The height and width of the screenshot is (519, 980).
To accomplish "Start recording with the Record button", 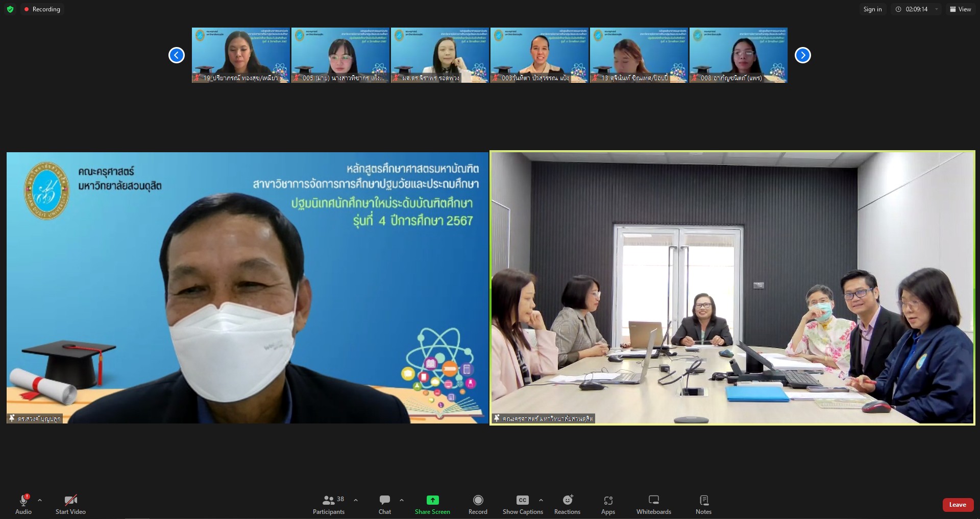I will click(x=478, y=504).
